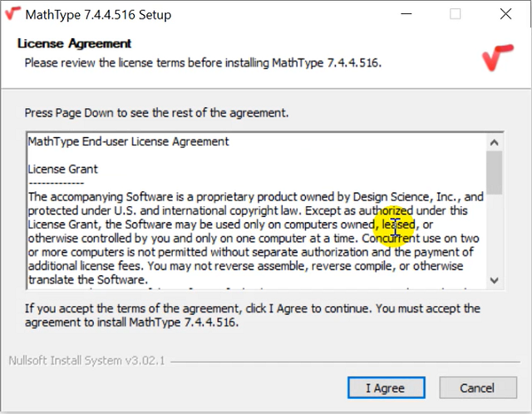Cancel the MathType installation
Screen dimensions: 532x414
tap(477, 387)
